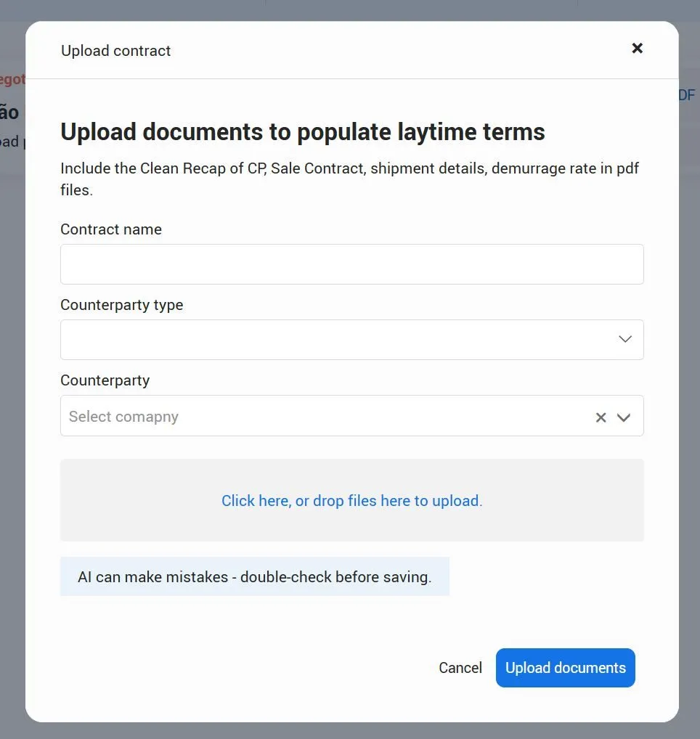
Task: Click the Upload documents button
Action: tap(565, 668)
